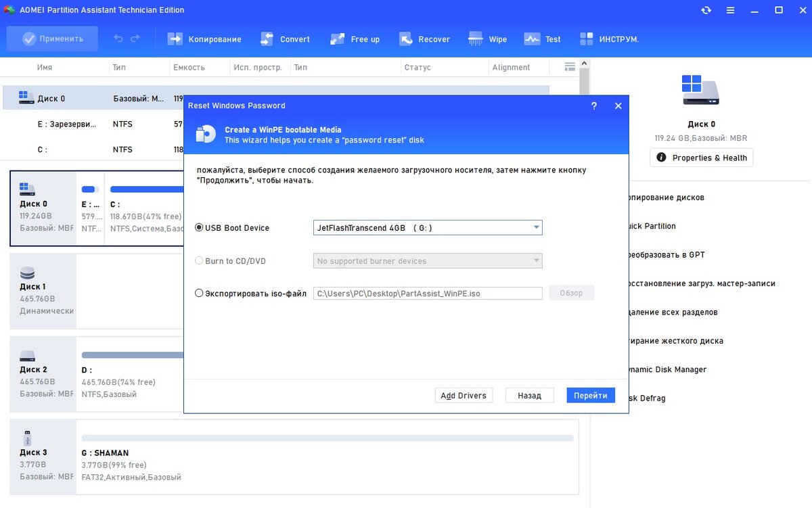
Task: Select C: partition block in disk map
Action: (145, 208)
